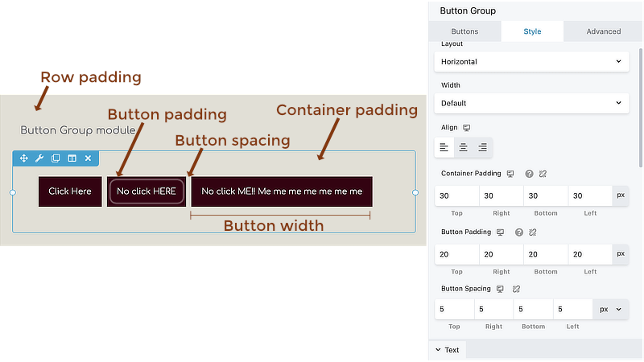Click px unit label of Button Padding
644x362 pixels.
click(621, 254)
